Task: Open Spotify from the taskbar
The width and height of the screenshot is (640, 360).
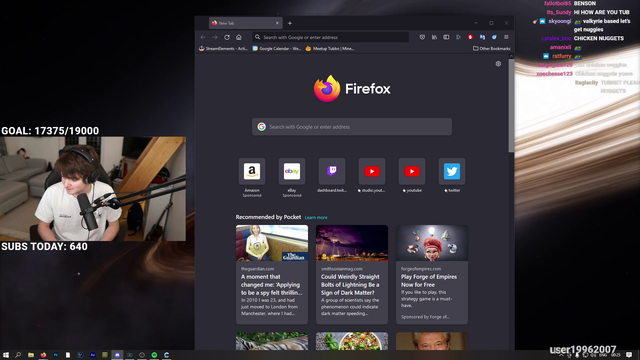Action: [154, 355]
